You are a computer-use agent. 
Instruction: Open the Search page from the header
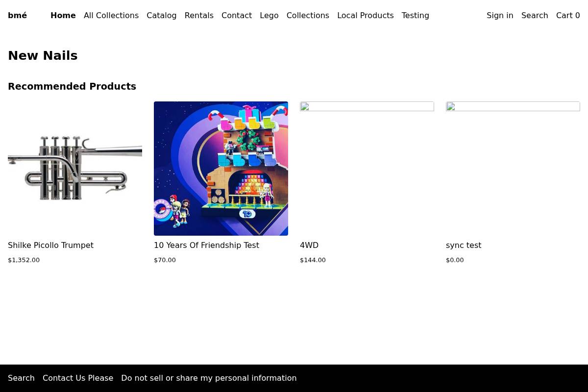[x=535, y=15]
